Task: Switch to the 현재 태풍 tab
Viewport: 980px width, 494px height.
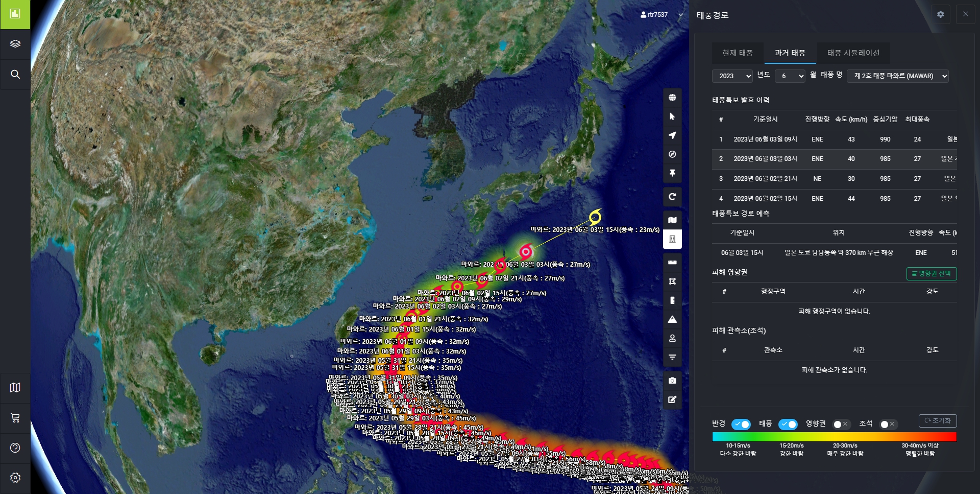Action: click(737, 53)
